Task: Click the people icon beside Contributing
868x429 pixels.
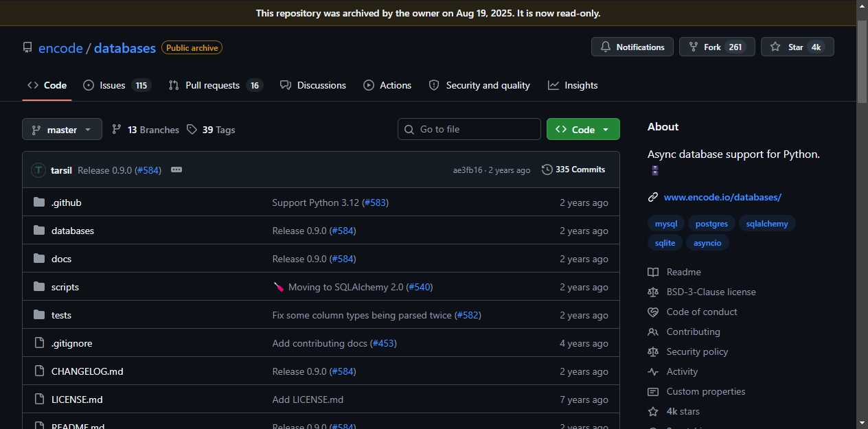Action: pos(653,332)
